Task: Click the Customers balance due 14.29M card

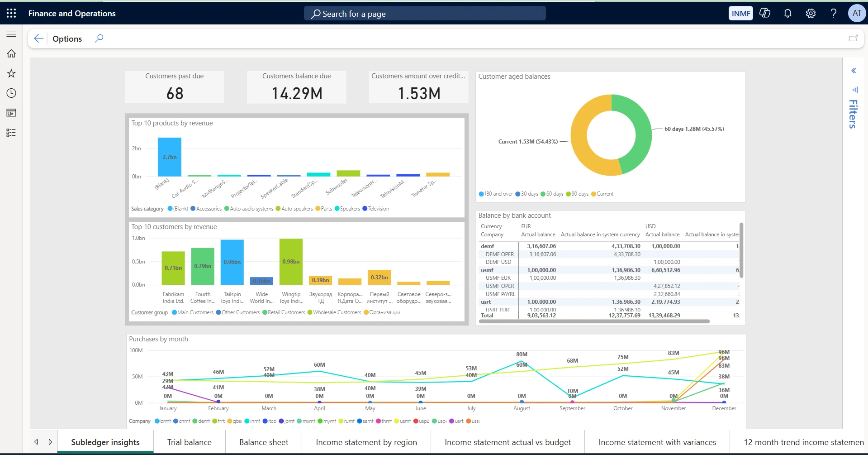Action: tap(297, 87)
